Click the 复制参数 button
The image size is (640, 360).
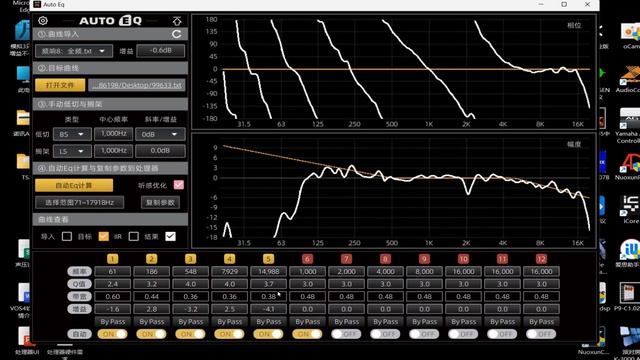(x=160, y=202)
